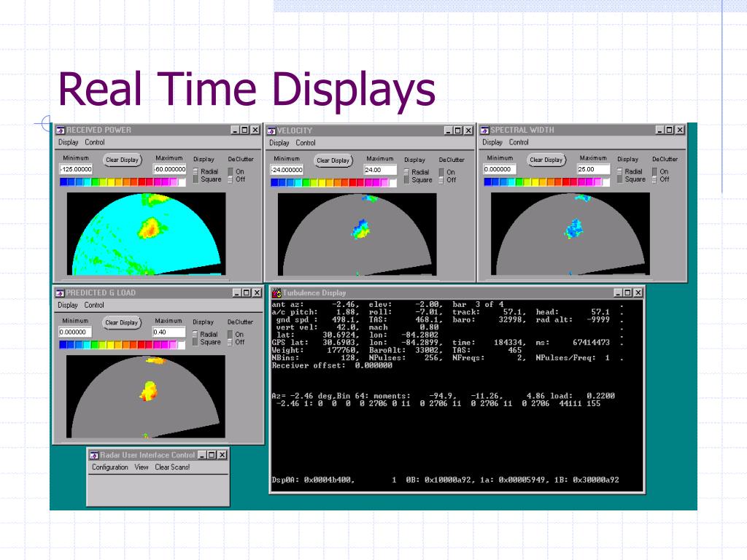Viewport: 747px width, 560px height.
Task: Click Clear Display in Received Power window
Action: (x=122, y=160)
